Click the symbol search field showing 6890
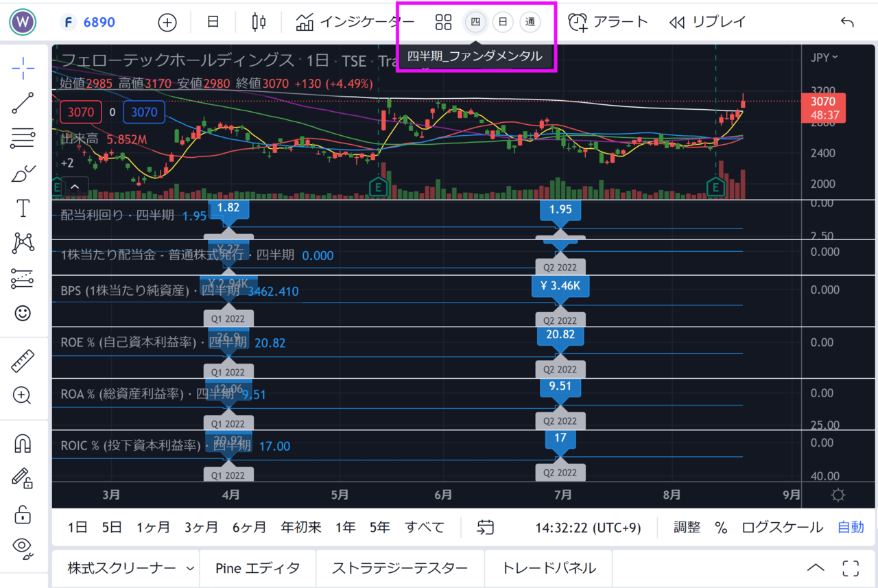878x588 pixels. (x=89, y=22)
